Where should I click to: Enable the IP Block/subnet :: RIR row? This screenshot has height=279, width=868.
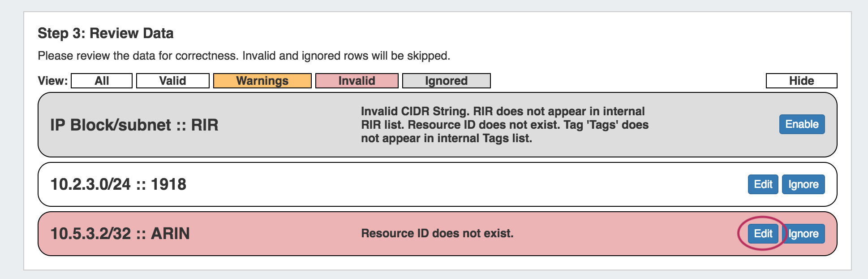click(x=802, y=124)
